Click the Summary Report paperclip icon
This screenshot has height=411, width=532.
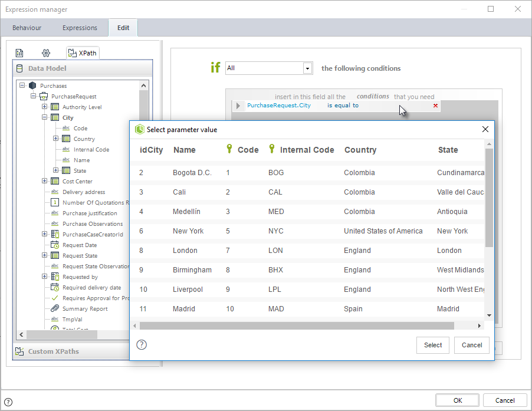[55, 308]
